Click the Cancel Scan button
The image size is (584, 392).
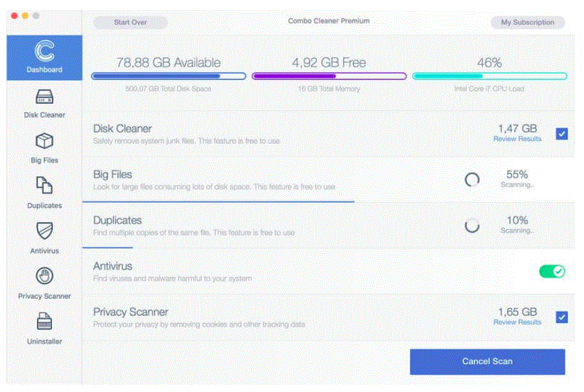[x=487, y=361]
